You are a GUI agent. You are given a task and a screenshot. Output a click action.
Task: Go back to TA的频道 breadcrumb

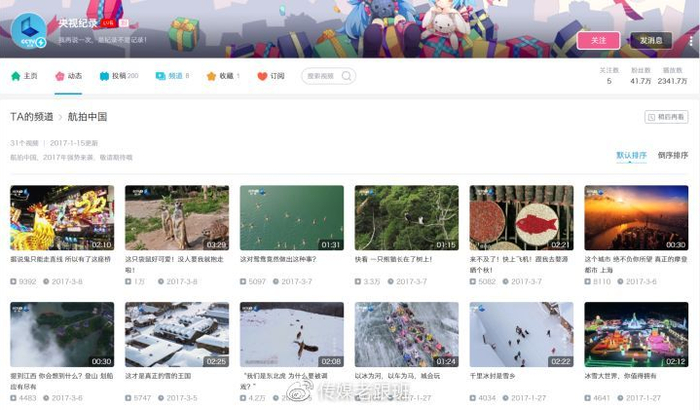click(x=31, y=117)
